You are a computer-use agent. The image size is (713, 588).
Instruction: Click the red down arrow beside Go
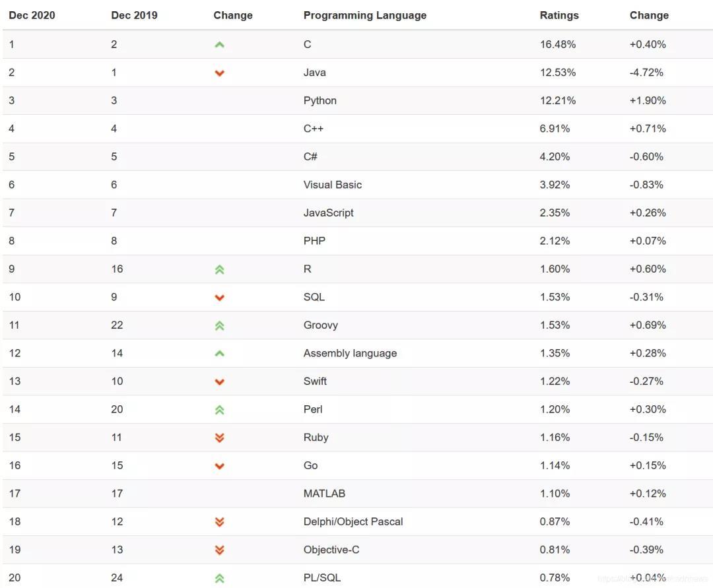pos(220,466)
